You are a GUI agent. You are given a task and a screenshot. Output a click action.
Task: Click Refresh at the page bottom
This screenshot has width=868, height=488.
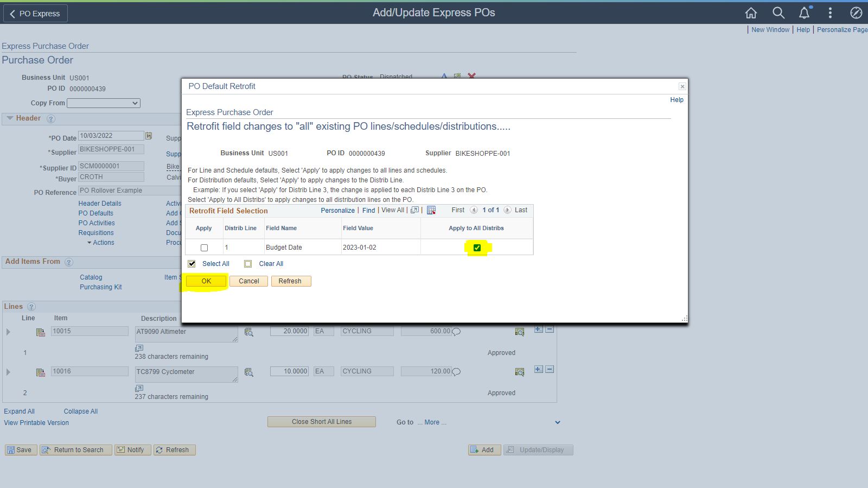coord(175,450)
